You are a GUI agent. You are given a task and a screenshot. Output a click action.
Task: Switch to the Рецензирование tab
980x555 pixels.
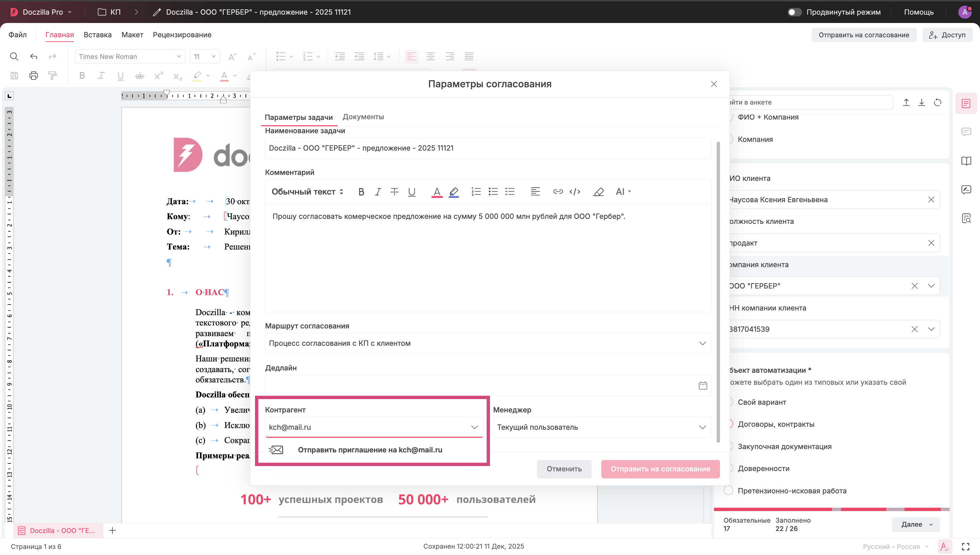pyautogui.click(x=182, y=35)
